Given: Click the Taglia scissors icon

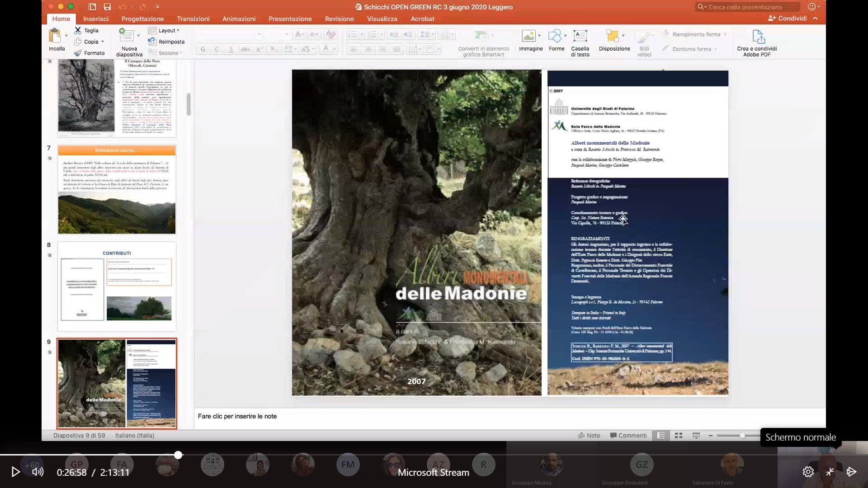Looking at the screenshot, I should (78, 30).
